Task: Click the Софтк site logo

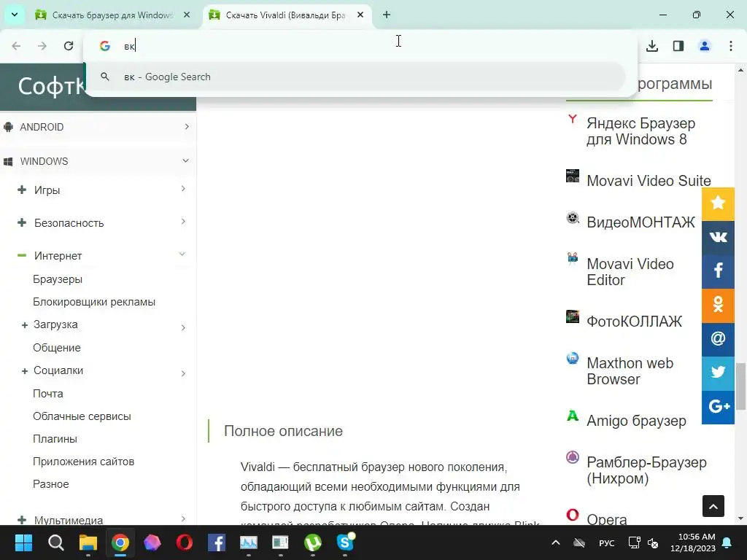Action: tap(51, 86)
